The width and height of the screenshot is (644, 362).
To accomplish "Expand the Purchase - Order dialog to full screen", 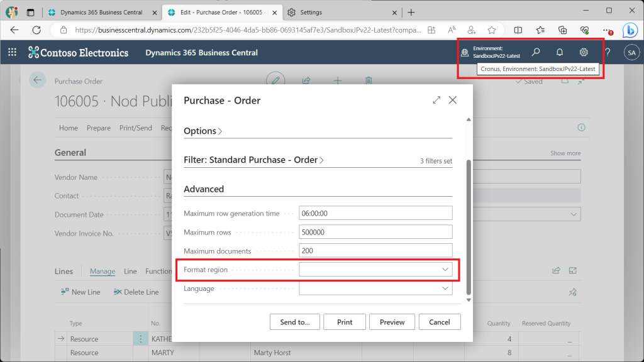I will coord(436,100).
